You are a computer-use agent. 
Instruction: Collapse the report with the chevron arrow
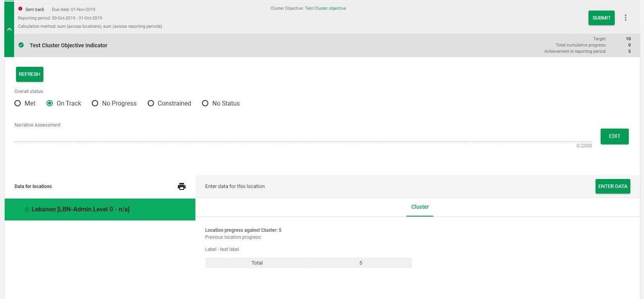[x=9, y=29]
